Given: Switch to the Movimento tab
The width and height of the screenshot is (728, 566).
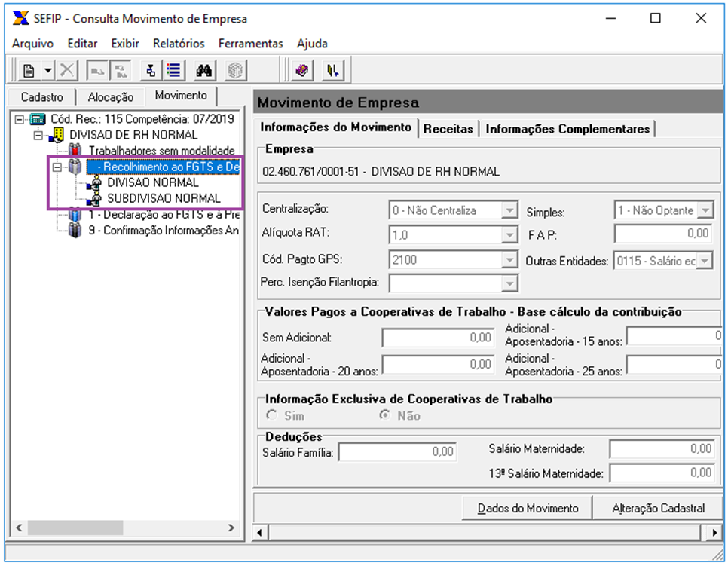Looking at the screenshot, I should click(181, 96).
